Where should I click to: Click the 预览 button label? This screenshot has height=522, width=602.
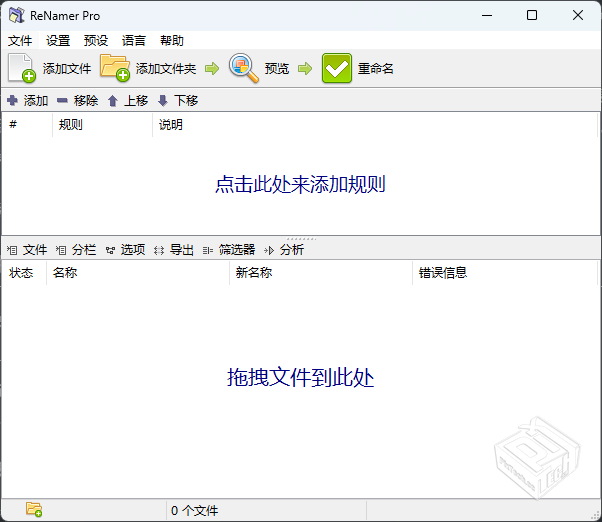pos(276,69)
